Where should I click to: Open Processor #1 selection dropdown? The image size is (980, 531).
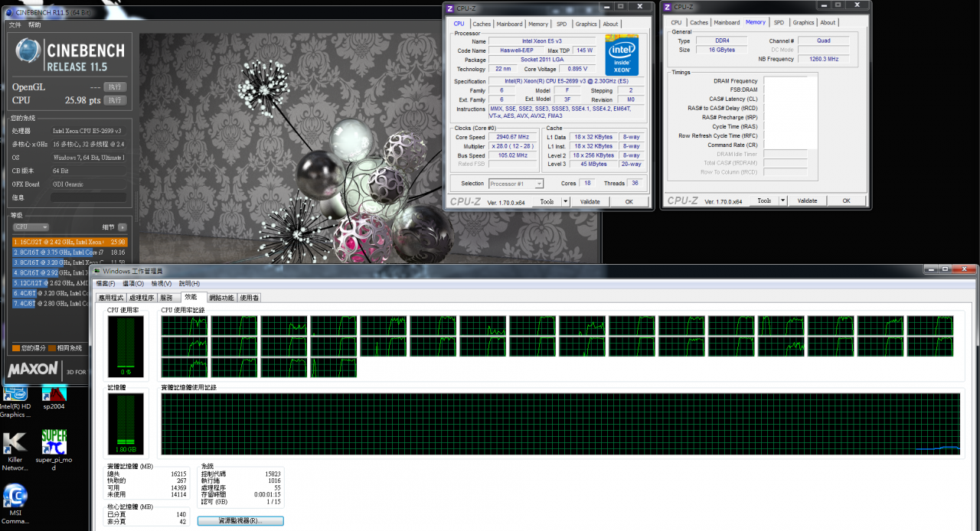pos(516,184)
